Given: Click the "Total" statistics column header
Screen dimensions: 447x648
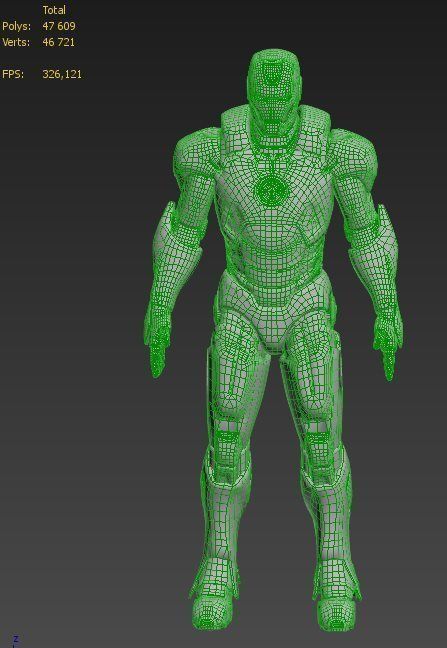Looking at the screenshot, I should (54, 10).
